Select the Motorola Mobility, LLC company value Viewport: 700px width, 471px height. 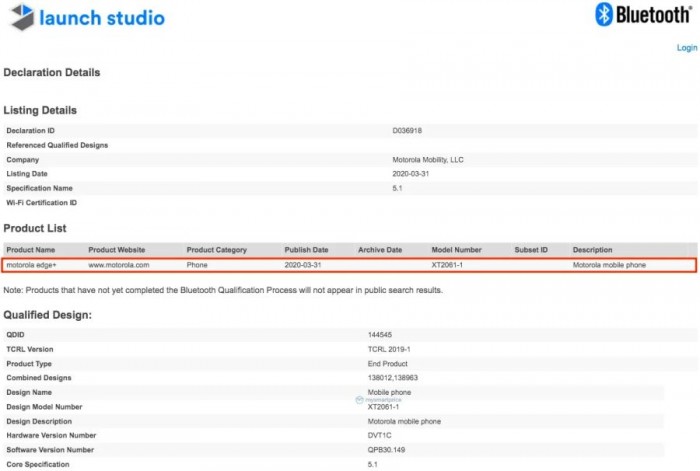pyautogui.click(x=428, y=160)
